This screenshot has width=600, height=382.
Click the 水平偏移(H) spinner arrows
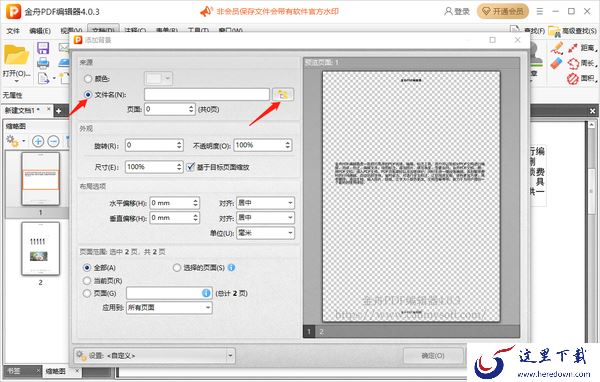195,203
